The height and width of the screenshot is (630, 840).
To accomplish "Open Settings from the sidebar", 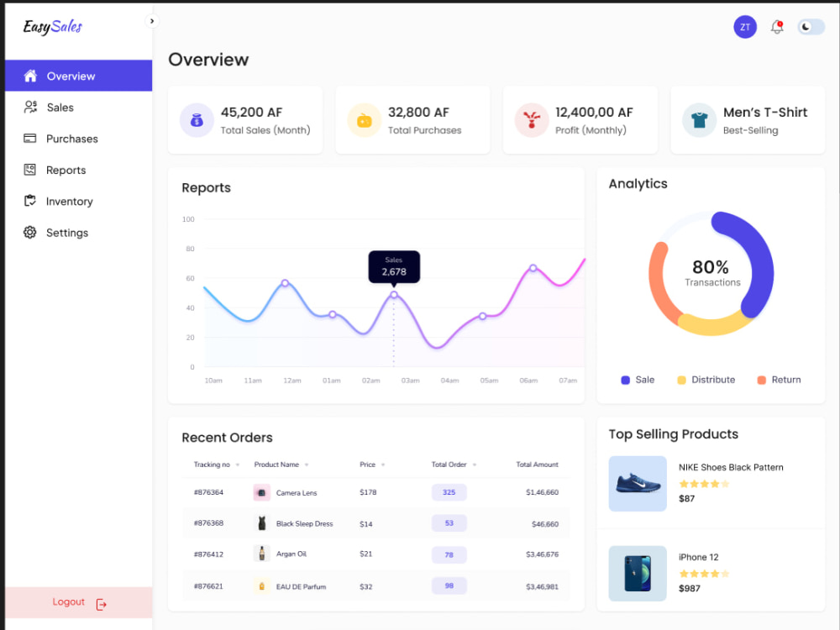I will (79, 233).
